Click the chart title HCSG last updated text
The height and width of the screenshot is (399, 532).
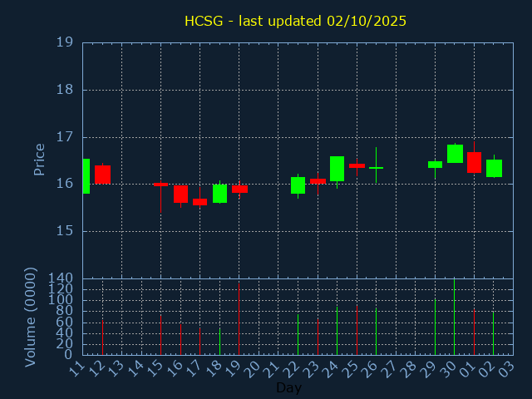coord(295,21)
